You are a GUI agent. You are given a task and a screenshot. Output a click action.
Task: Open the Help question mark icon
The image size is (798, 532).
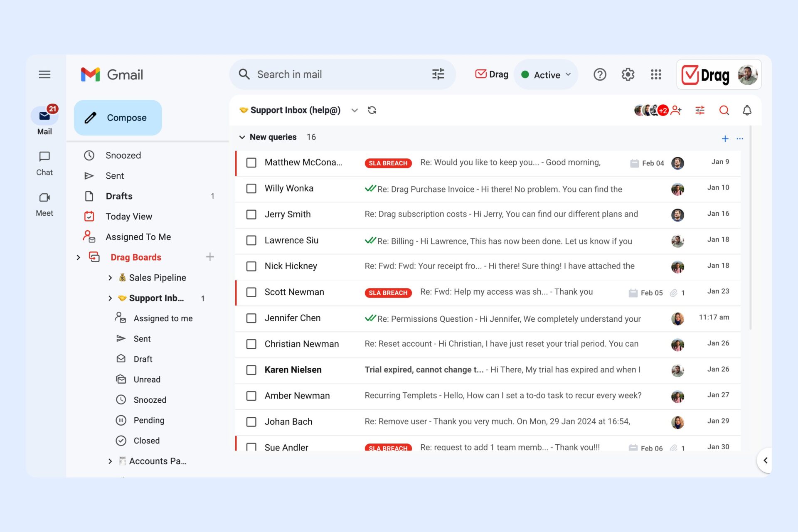click(600, 74)
